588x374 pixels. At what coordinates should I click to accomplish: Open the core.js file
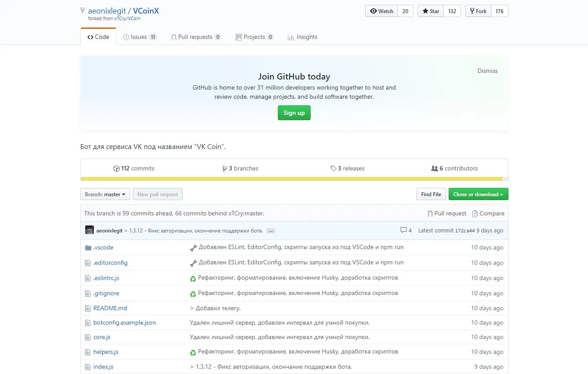click(x=102, y=337)
